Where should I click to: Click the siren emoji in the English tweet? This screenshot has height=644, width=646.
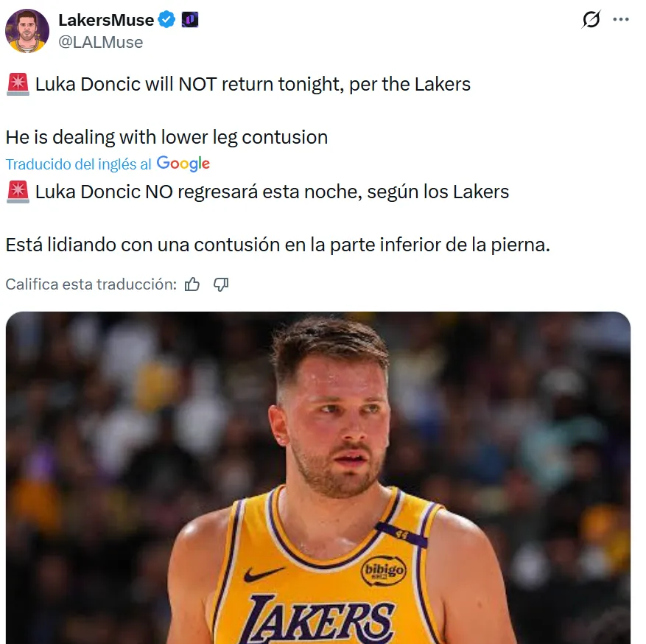tap(17, 84)
